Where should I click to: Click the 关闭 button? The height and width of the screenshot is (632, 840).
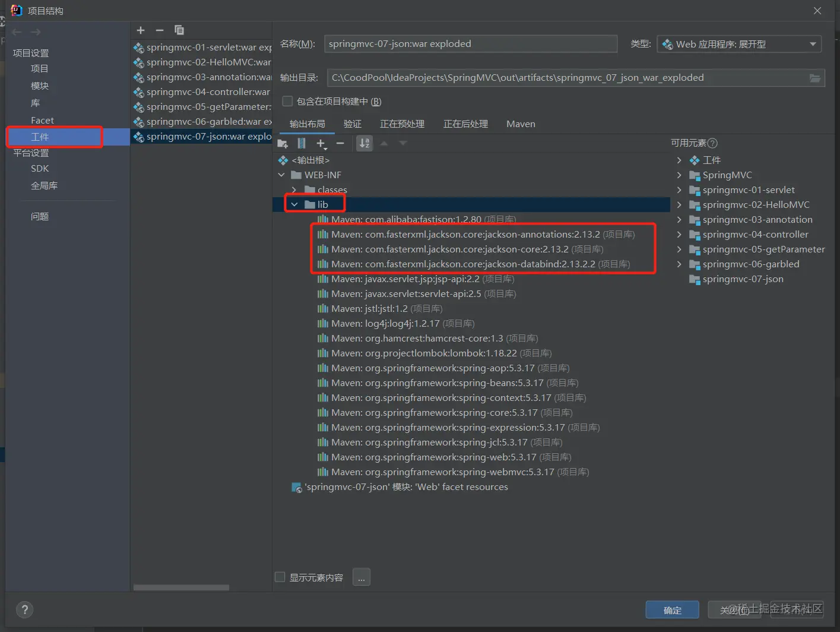click(735, 610)
